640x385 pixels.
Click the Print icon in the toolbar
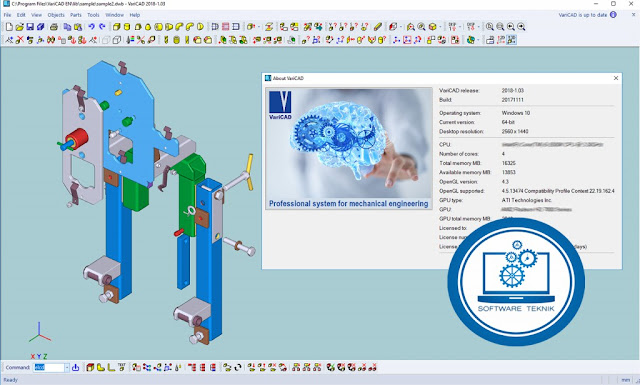pyautogui.click(x=54, y=27)
